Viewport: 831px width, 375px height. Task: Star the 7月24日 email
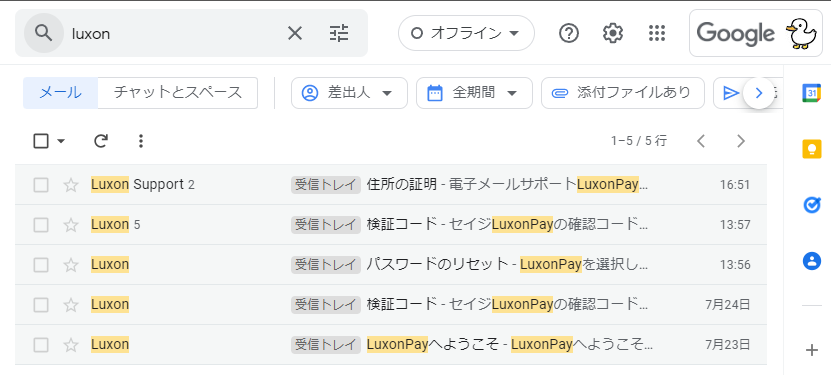pos(70,305)
